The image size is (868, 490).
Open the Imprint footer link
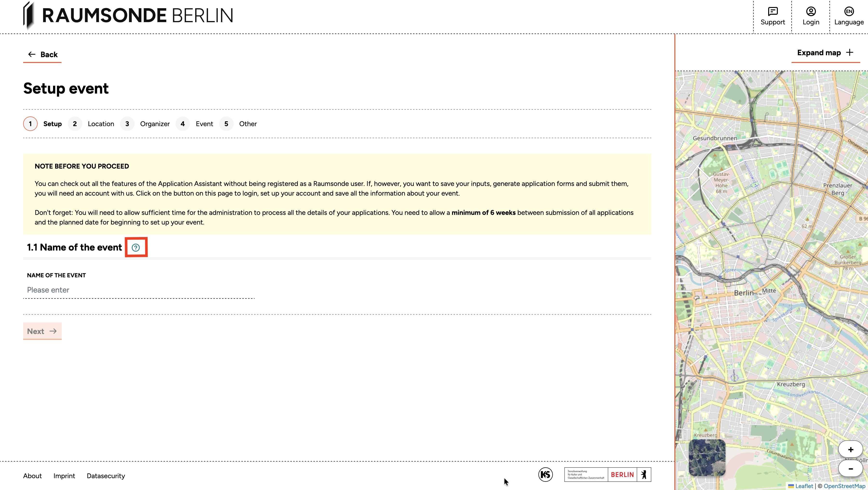64,476
